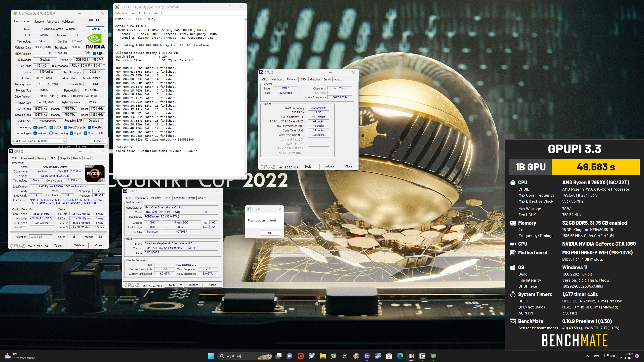Open Microsoft Edge from taskbar
The image size is (644, 362).
click(400, 356)
